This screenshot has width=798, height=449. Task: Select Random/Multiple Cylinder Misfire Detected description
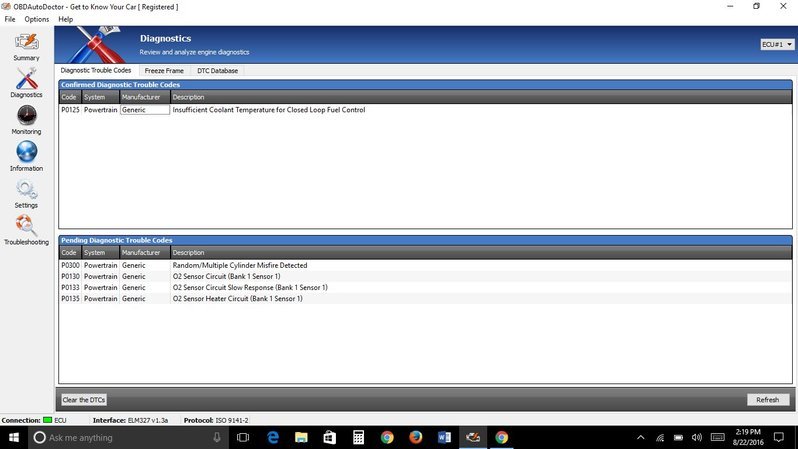pyautogui.click(x=240, y=265)
